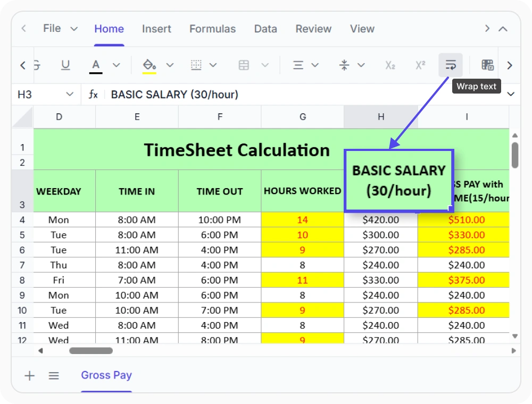
Task: Select the 7:00 AM time in cell
Action: [137, 280]
